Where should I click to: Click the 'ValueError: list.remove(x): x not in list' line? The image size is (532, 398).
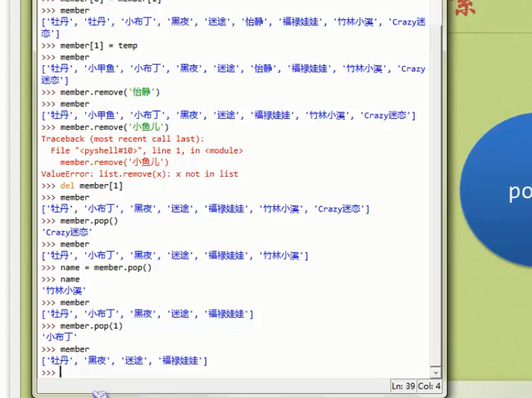click(140, 174)
